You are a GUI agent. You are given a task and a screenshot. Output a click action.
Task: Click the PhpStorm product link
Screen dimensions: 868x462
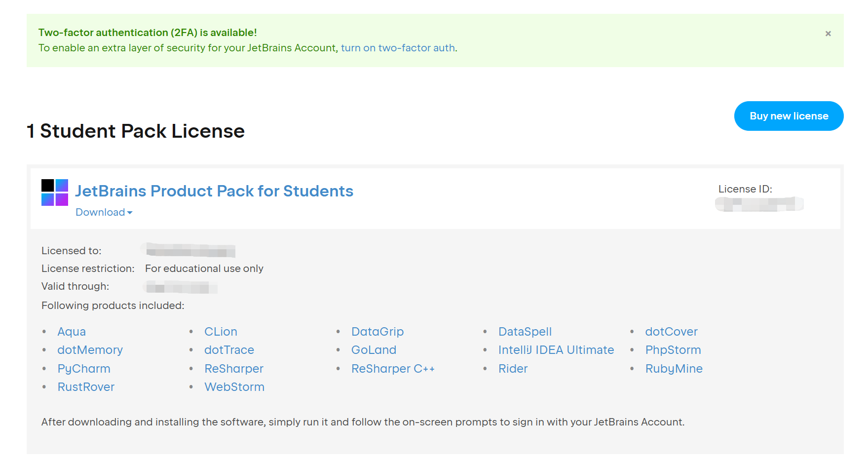(x=673, y=350)
